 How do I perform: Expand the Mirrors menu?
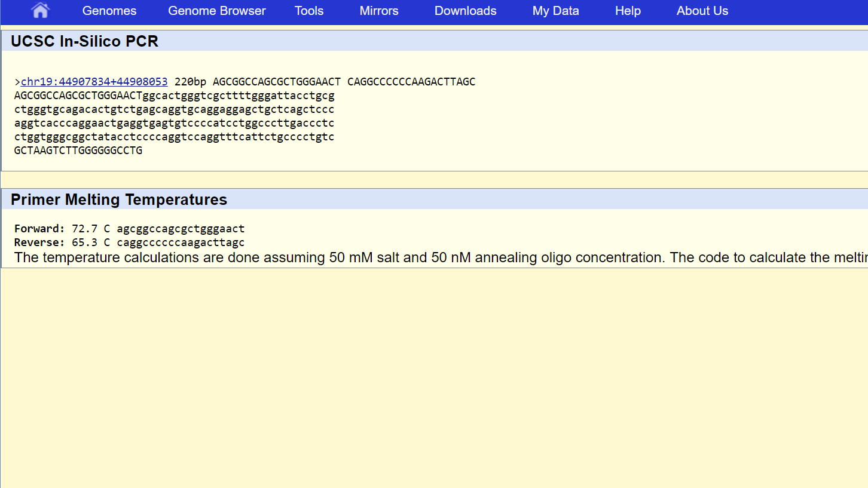379,11
